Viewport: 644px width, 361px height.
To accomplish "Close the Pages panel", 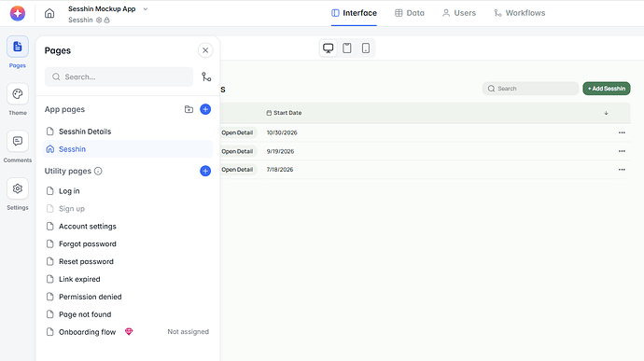I will click(205, 50).
